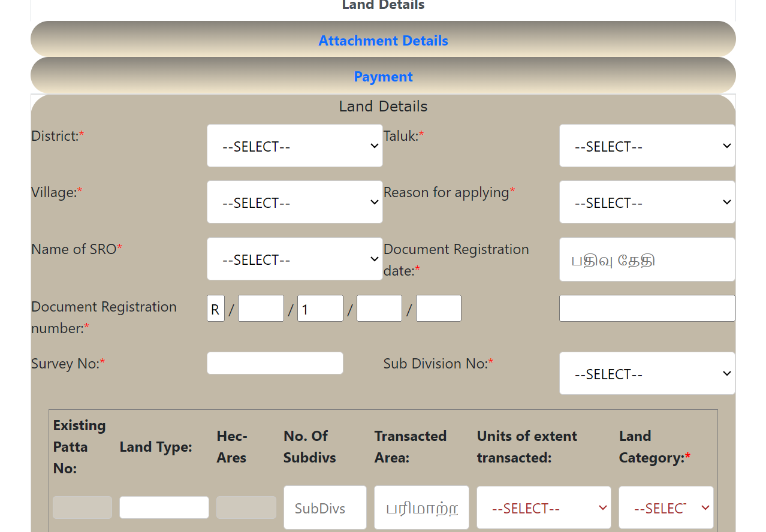Open the Attachment Details section
The image size is (766, 532).
[383, 40]
